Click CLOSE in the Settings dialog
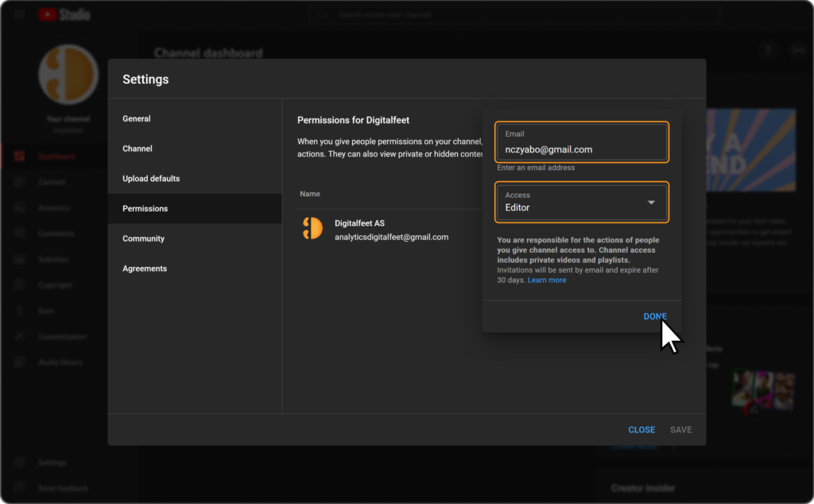The width and height of the screenshot is (814, 504). [642, 430]
